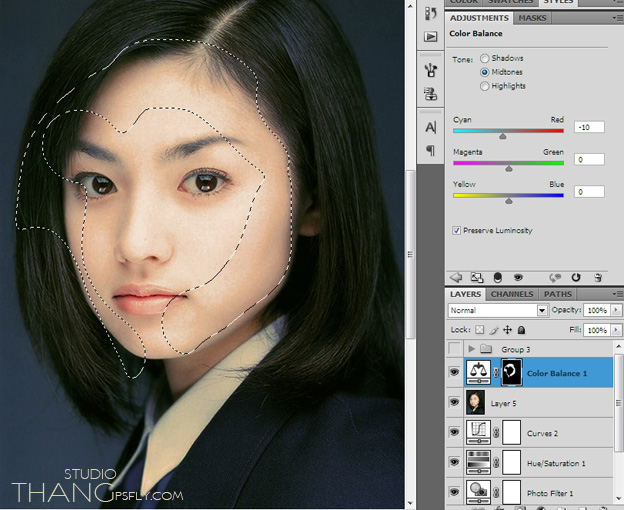The width and height of the screenshot is (624, 510).
Task: Reset Color Balance to defaults icon
Action: click(x=576, y=277)
